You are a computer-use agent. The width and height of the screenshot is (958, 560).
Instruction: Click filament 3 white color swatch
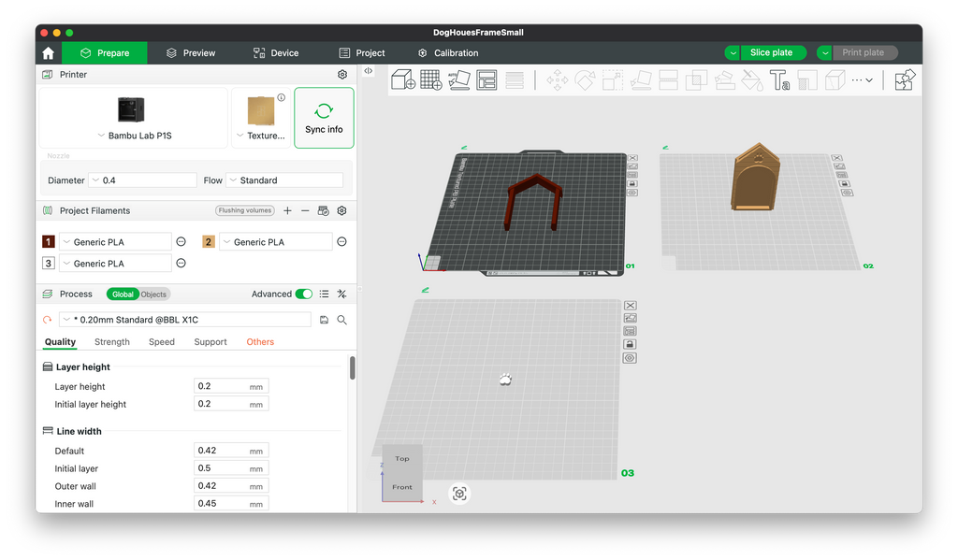(x=49, y=264)
